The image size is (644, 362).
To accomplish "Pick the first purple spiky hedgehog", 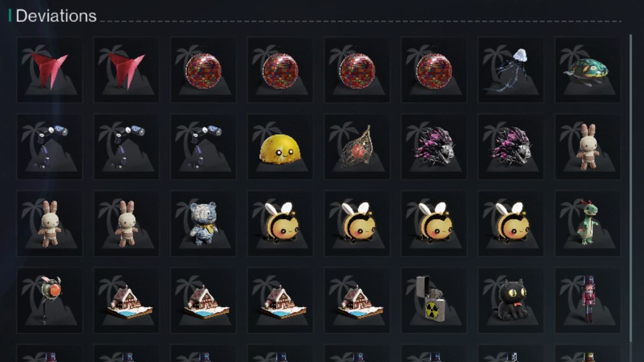I will pyautogui.click(x=434, y=146).
